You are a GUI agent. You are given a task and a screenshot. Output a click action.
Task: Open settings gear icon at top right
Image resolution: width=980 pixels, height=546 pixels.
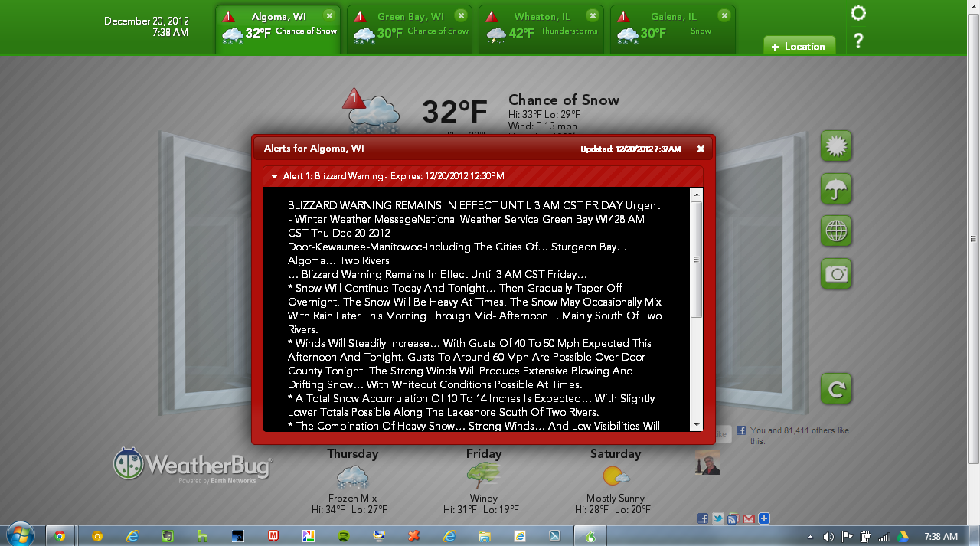(858, 14)
